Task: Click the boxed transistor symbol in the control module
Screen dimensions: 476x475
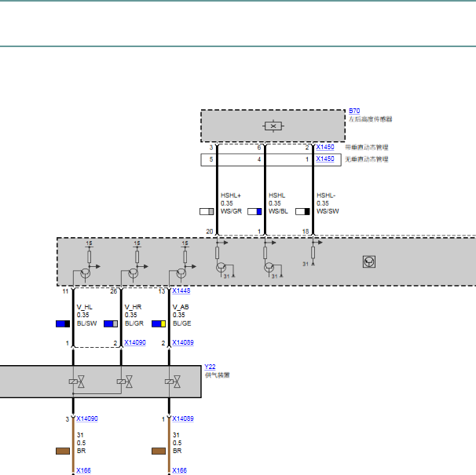Action: click(369, 261)
